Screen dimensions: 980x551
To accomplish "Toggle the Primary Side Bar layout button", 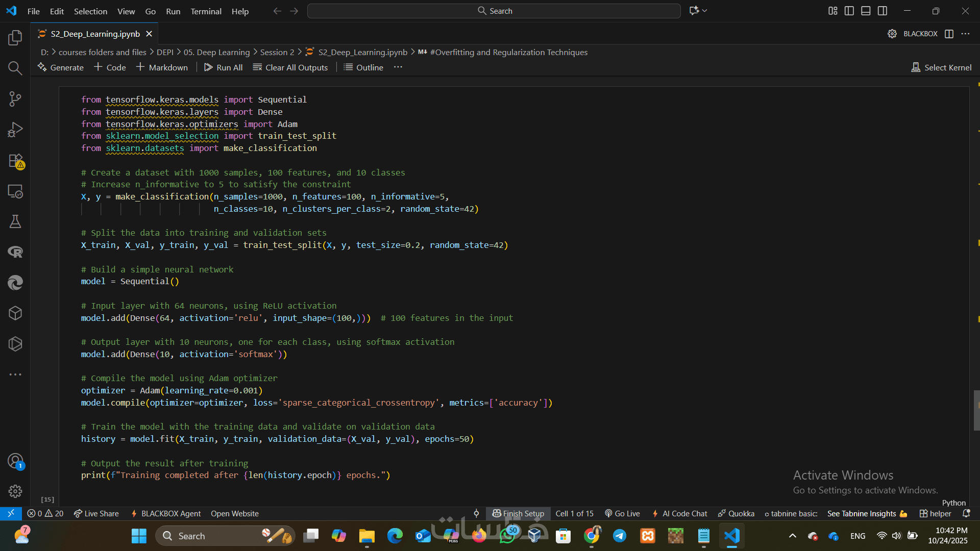I will (849, 11).
